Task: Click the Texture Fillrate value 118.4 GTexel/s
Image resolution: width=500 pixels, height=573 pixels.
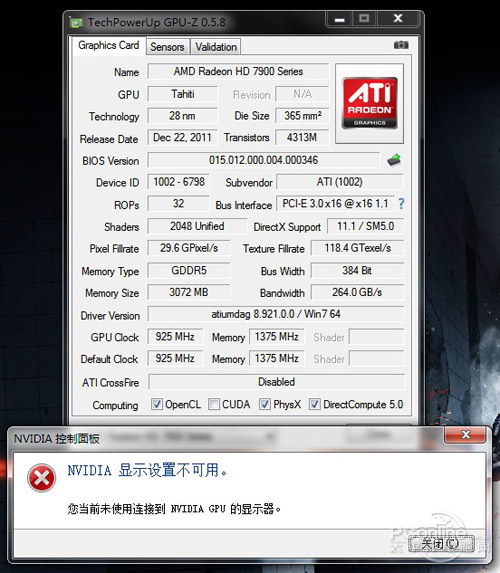Action: (357, 248)
